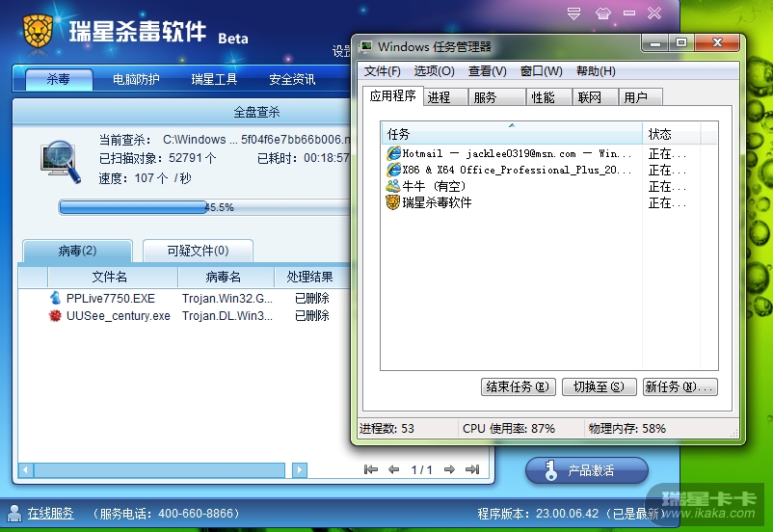Click the 进程数: 53 status entry
The width and height of the screenshot is (773, 532).
(x=386, y=429)
